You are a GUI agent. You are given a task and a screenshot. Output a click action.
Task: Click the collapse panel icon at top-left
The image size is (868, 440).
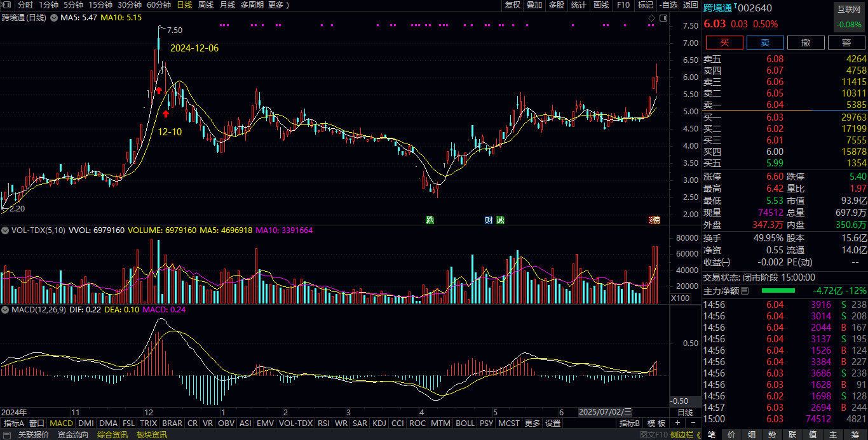pos(6,5)
